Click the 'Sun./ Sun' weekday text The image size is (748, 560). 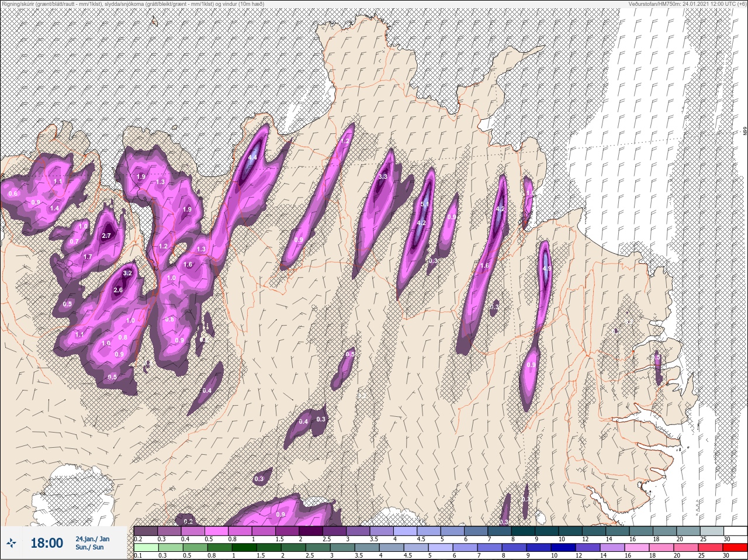click(89, 547)
